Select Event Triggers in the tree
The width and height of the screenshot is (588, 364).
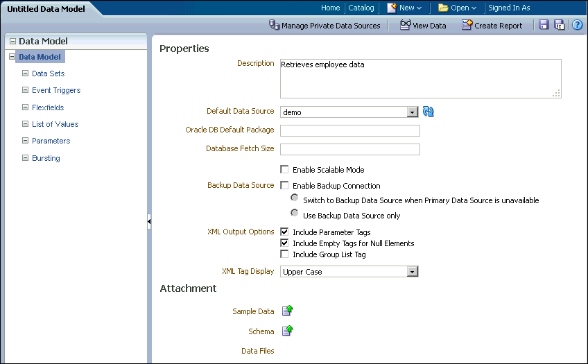click(56, 90)
